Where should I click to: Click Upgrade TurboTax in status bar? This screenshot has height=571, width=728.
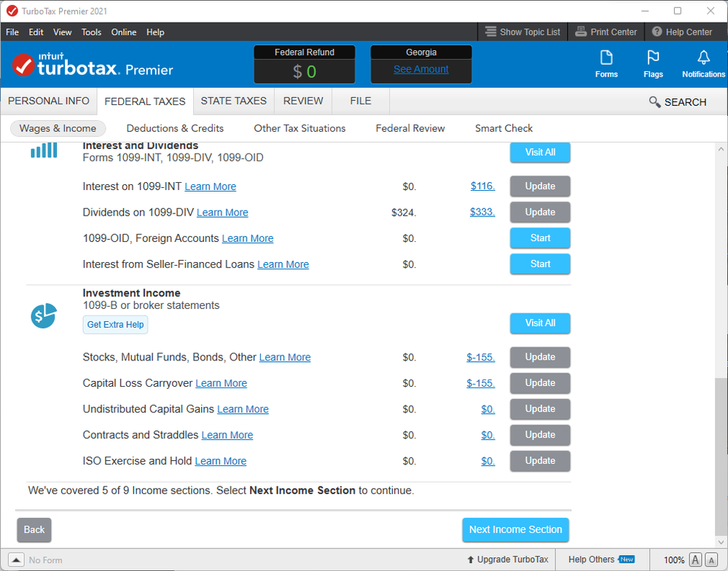[x=507, y=560]
